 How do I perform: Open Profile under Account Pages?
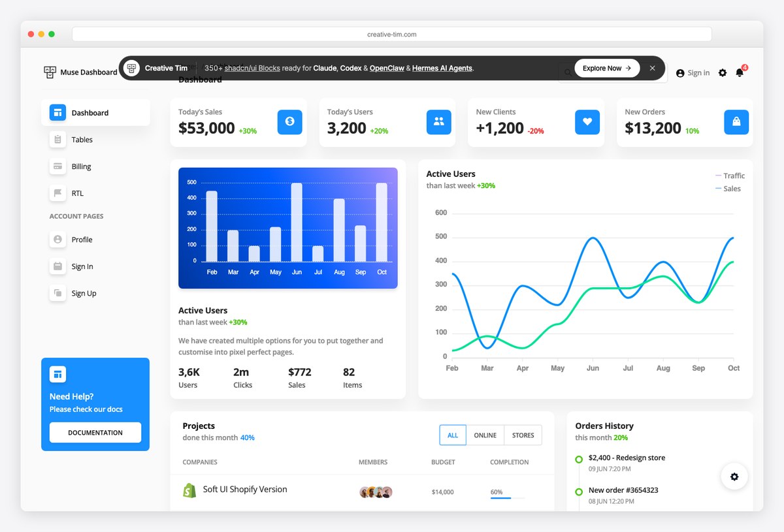click(95, 239)
